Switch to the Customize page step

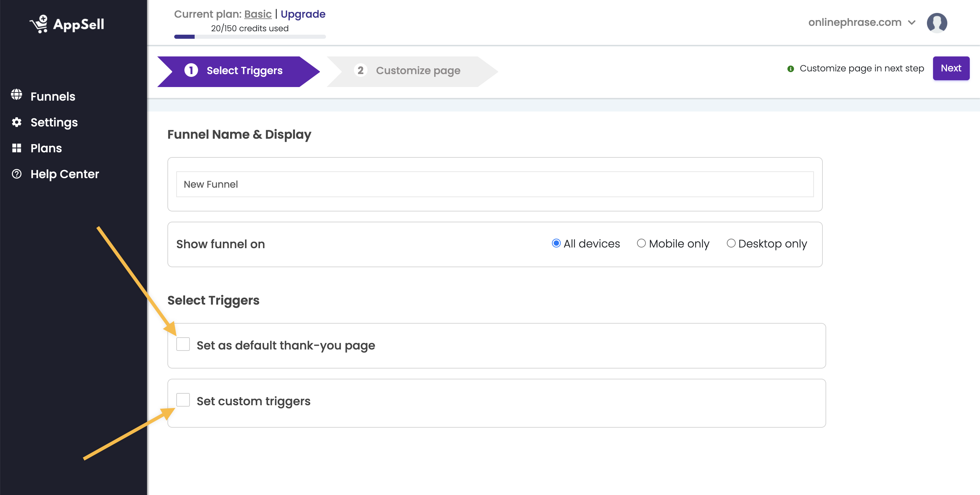click(x=412, y=71)
